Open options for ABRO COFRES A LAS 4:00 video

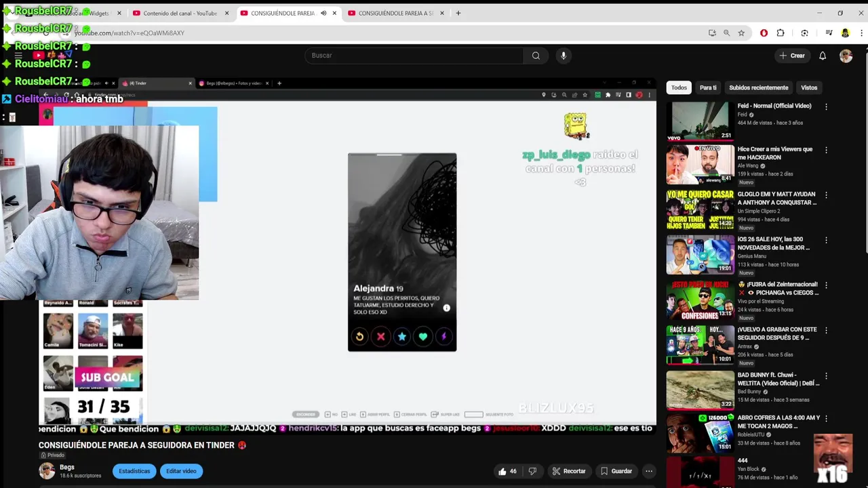point(826,419)
